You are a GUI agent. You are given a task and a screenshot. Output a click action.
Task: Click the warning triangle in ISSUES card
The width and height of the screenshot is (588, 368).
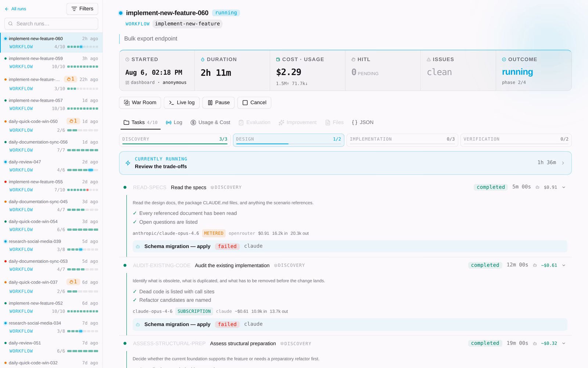pyautogui.click(x=429, y=59)
